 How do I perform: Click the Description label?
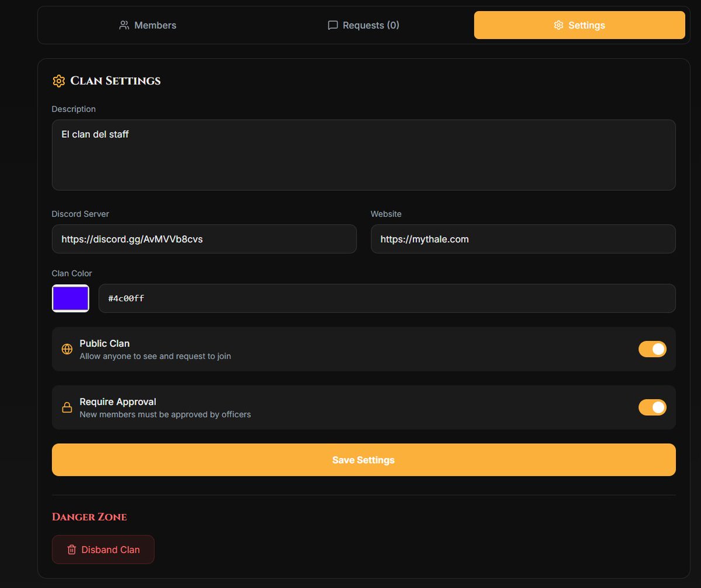pos(74,109)
